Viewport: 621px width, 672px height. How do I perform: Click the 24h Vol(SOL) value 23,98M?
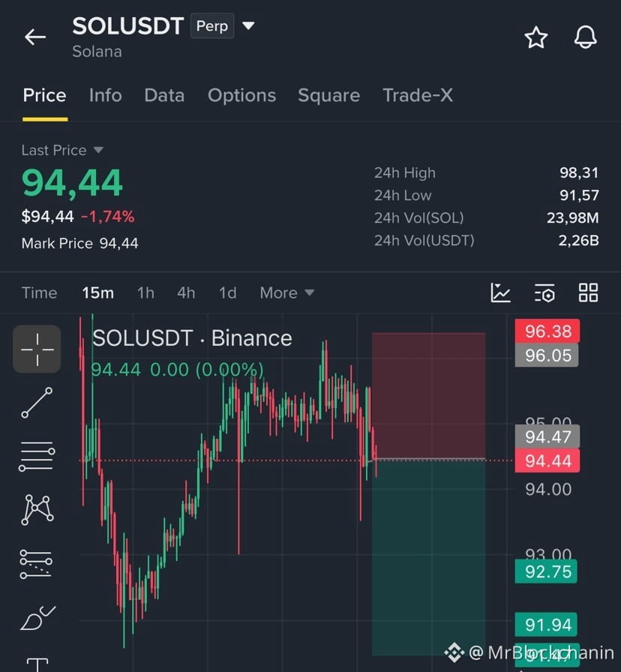(572, 217)
